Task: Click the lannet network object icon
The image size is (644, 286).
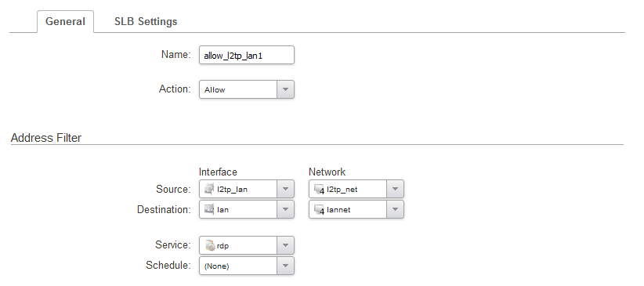Action: pyautogui.click(x=319, y=210)
